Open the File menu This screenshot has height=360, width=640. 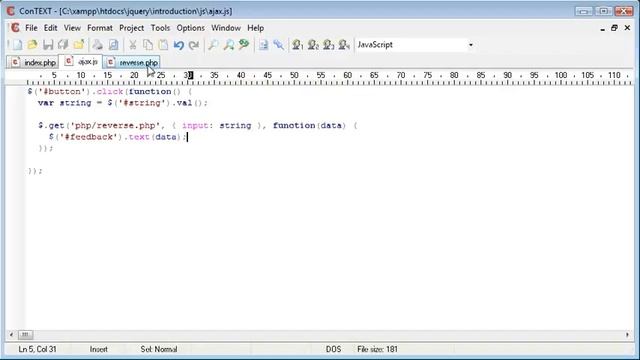tap(31, 28)
